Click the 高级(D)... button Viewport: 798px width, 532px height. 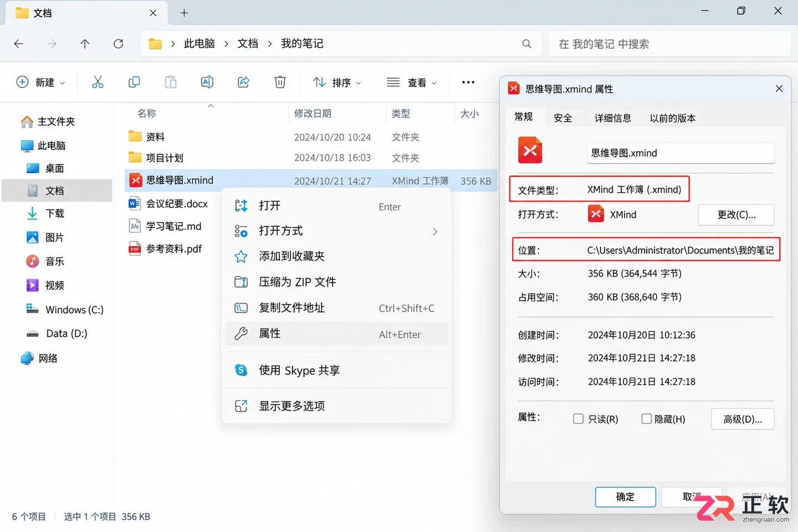tap(743, 419)
